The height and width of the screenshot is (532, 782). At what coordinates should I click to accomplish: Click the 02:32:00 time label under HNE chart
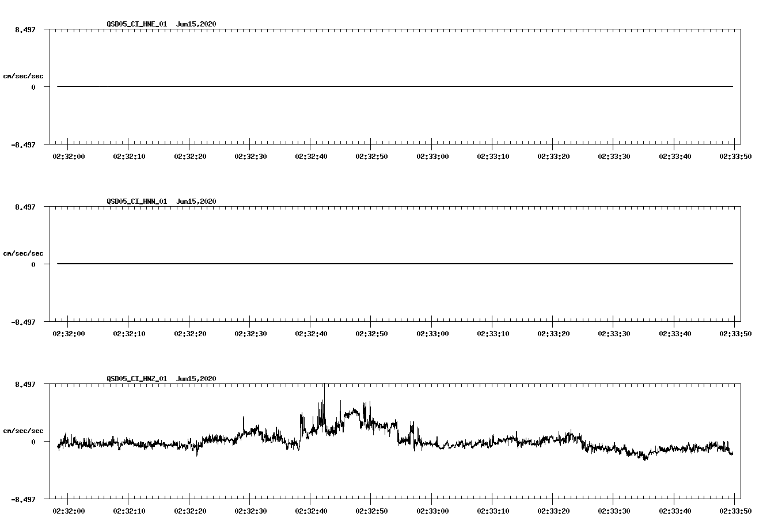pyautogui.click(x=69, y=156)
